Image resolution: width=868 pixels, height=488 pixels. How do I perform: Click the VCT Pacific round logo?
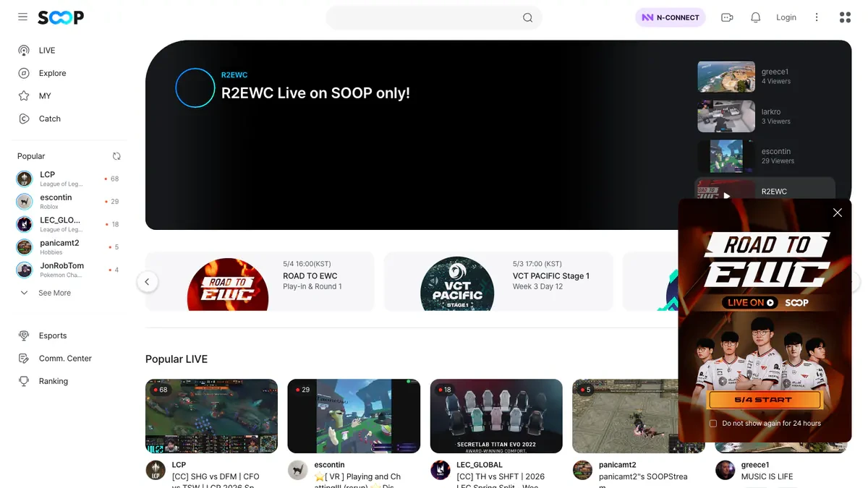coord(457,285)
